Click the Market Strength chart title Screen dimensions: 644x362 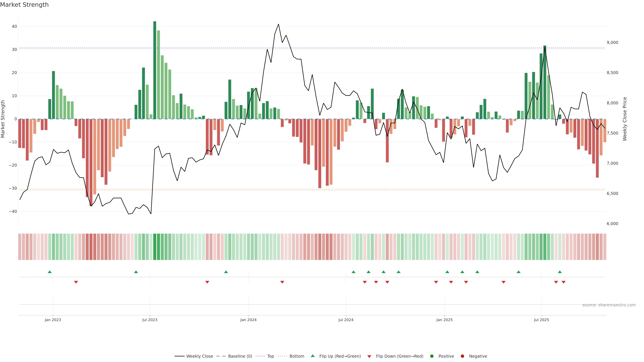click(24, 5)
